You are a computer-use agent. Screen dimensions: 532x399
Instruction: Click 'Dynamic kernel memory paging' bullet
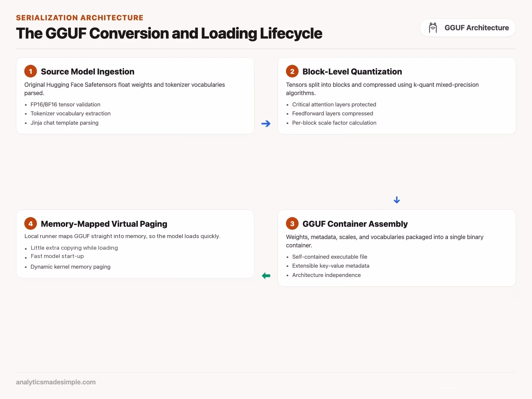(x=70, y=267)
